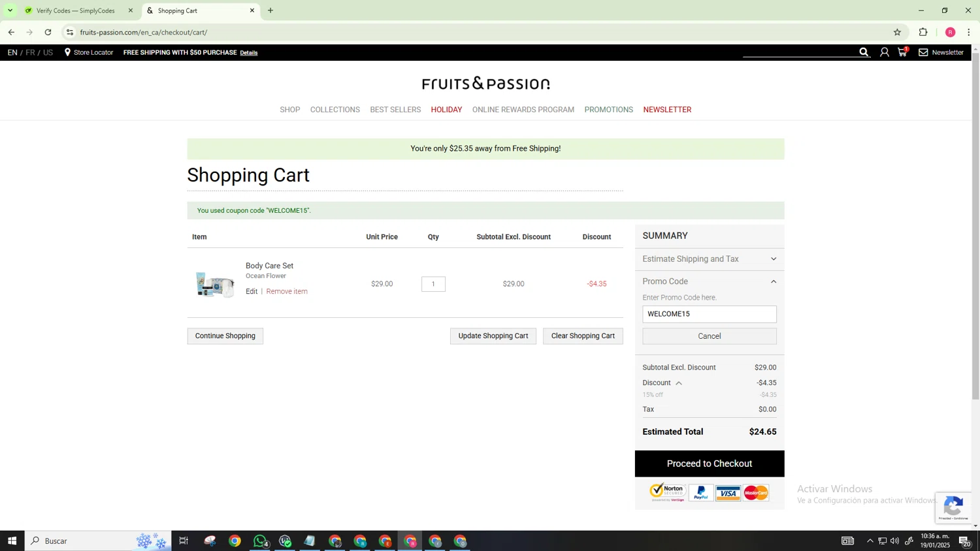This screenshot has width=980, height=551.
Task: Open the notifications center icon
Action: [964, 541]
